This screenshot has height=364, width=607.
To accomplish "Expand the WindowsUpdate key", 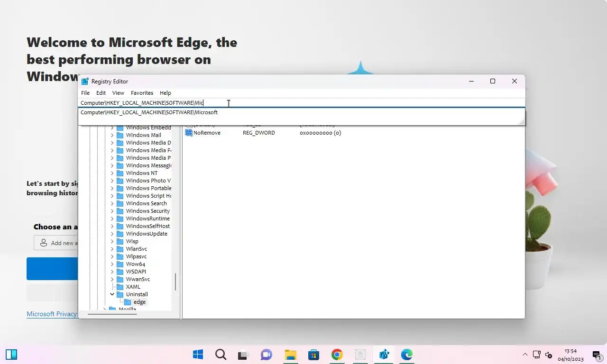I will [112, 234].
